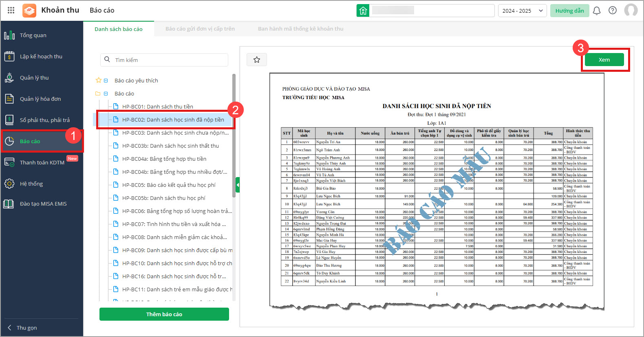Switch to Báo cáo gửi đơn vị cấp trên tab

point(200,29)
